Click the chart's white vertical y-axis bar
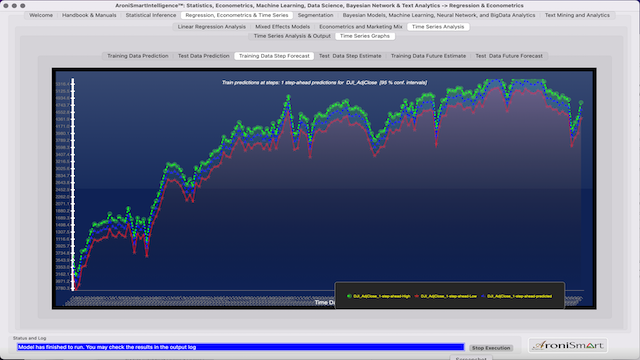 pos(73,184)
